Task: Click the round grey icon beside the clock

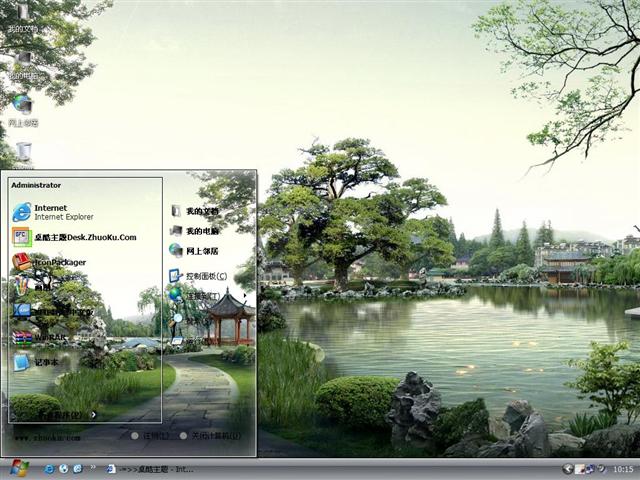Action: coord(602,469)
